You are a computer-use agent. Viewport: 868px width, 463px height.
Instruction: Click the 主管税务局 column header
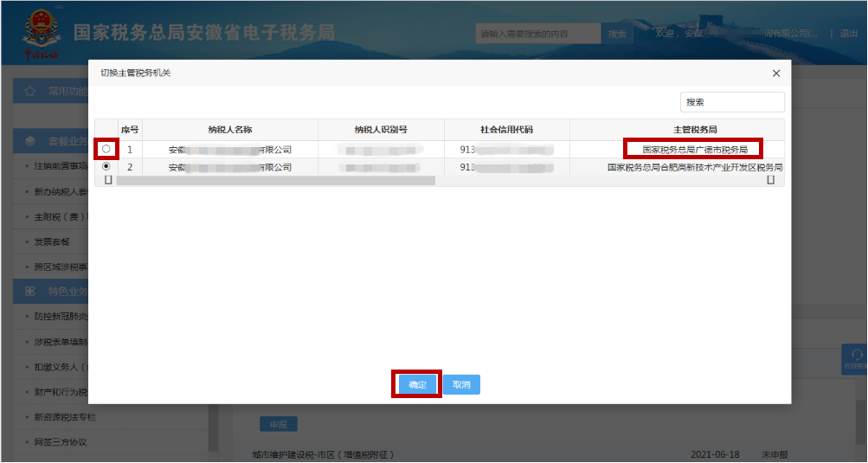tap(695, 130)
